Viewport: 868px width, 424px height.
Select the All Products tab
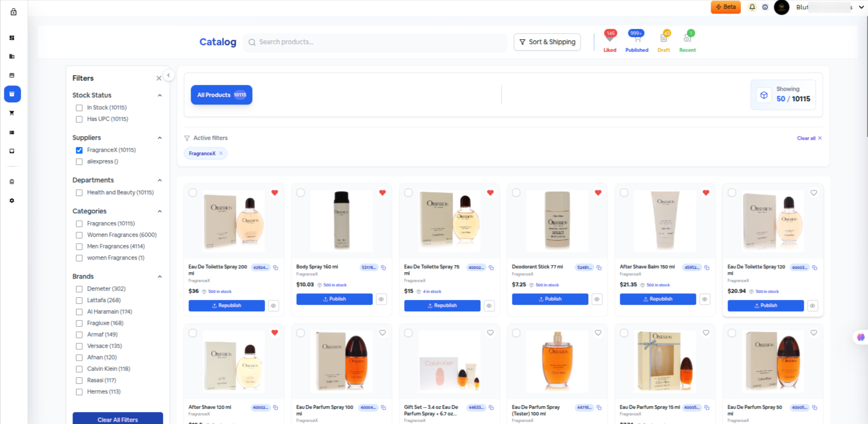222,95
